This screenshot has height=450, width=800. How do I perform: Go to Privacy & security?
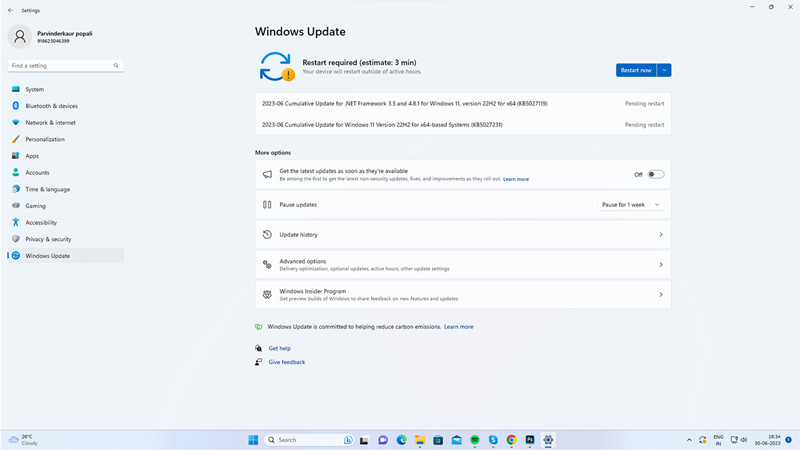(65, 239)
